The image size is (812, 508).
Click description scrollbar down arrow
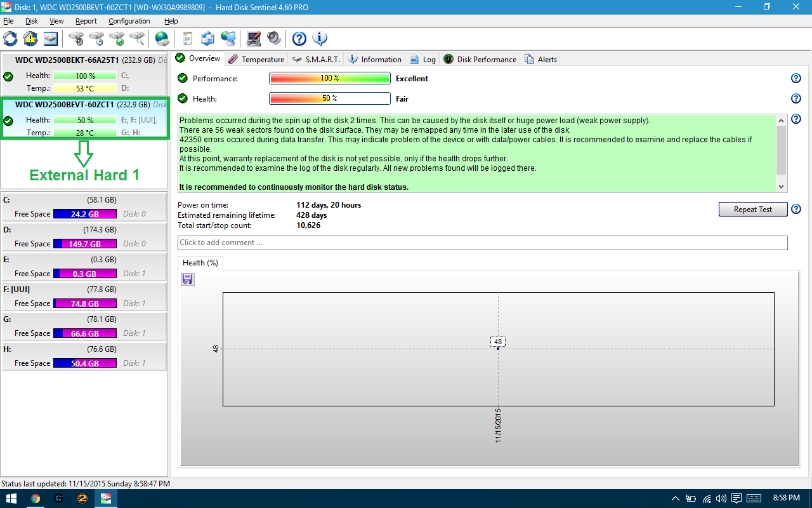coord(782,187)
